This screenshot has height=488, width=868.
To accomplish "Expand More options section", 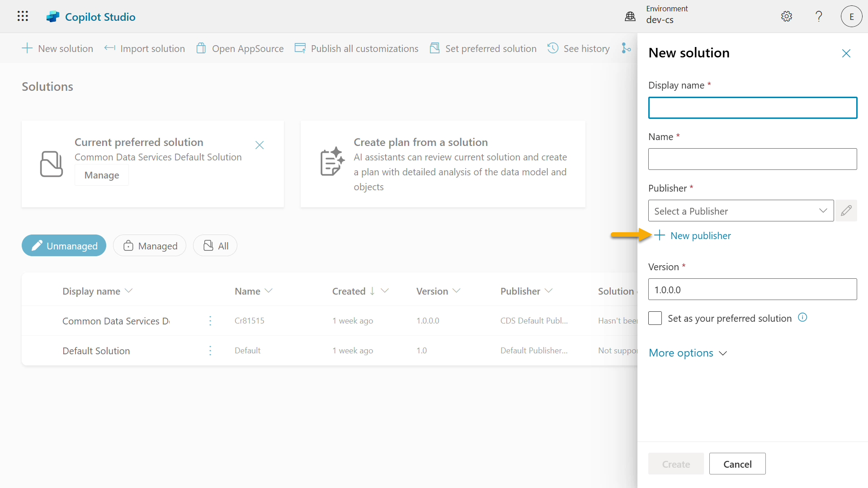I will click(688, 353).
